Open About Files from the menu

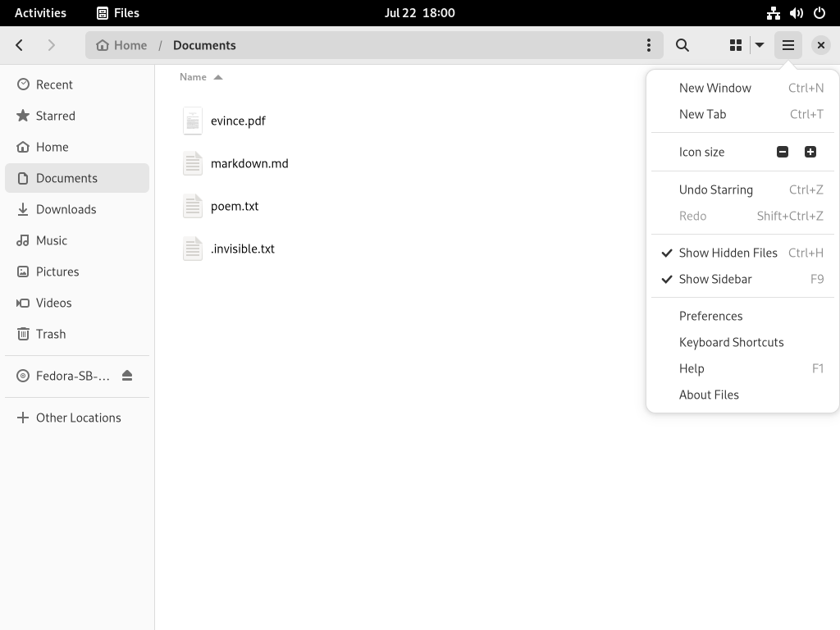pyautogui.click(x=742, y=395)
